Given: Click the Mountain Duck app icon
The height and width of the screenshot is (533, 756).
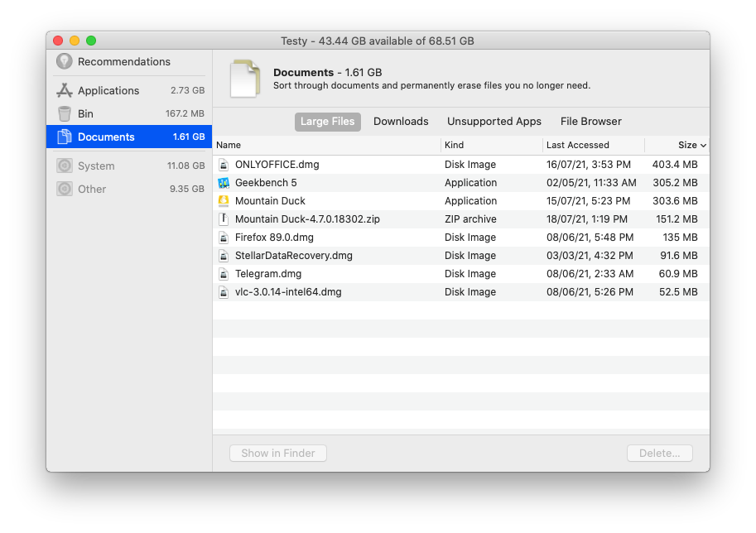Looking at the screenshot, I should pos(223,200).
